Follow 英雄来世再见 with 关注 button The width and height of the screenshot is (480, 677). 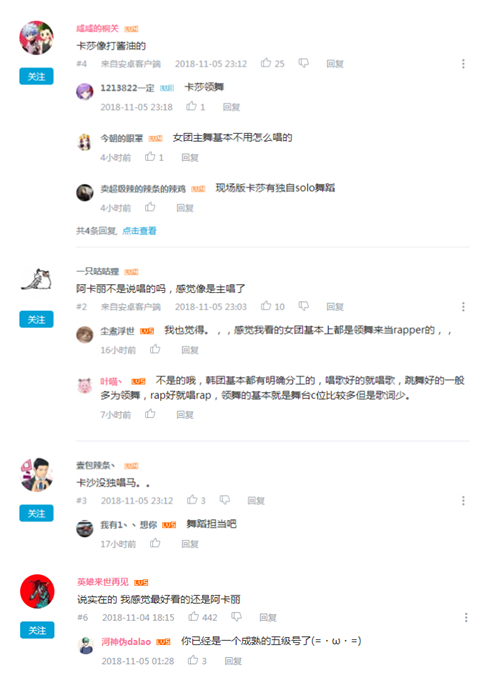(37, 630)
